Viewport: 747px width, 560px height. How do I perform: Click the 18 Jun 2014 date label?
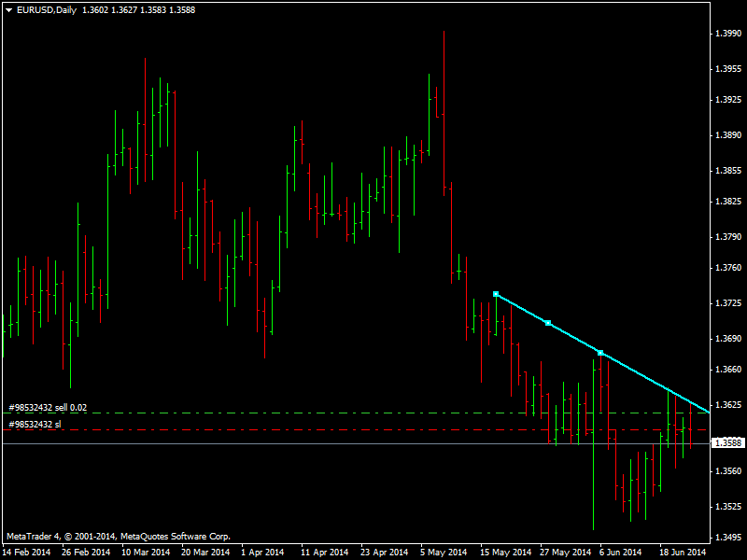tap(683, 553)
